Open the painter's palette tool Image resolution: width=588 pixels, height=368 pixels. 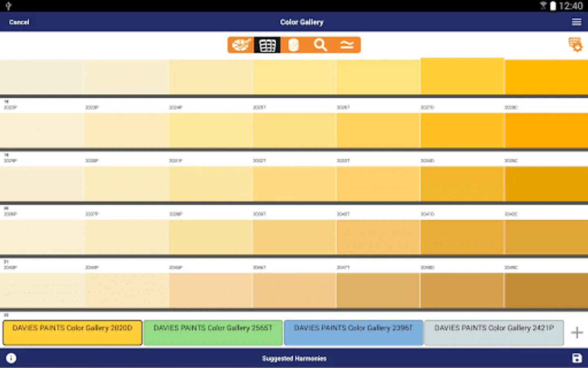point(241,45)
